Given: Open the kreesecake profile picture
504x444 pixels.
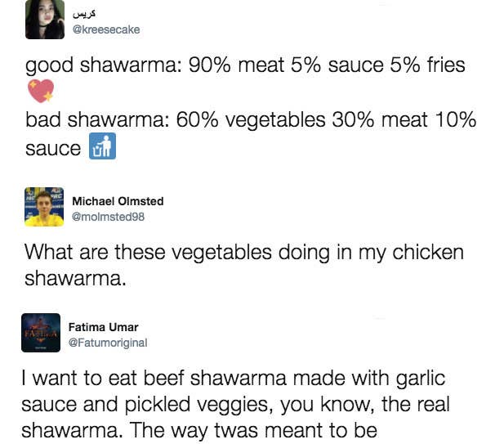Looking at the screenshot, I should 44,20.
